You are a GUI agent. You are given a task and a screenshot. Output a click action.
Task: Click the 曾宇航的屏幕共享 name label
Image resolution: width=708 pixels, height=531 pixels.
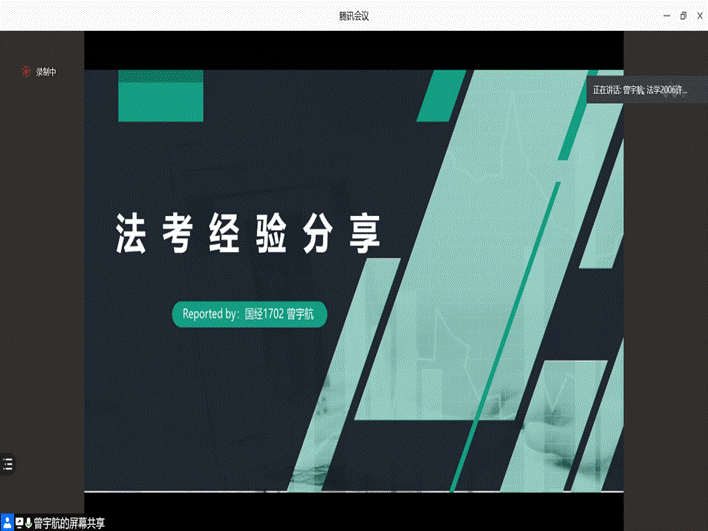[69, 523]
